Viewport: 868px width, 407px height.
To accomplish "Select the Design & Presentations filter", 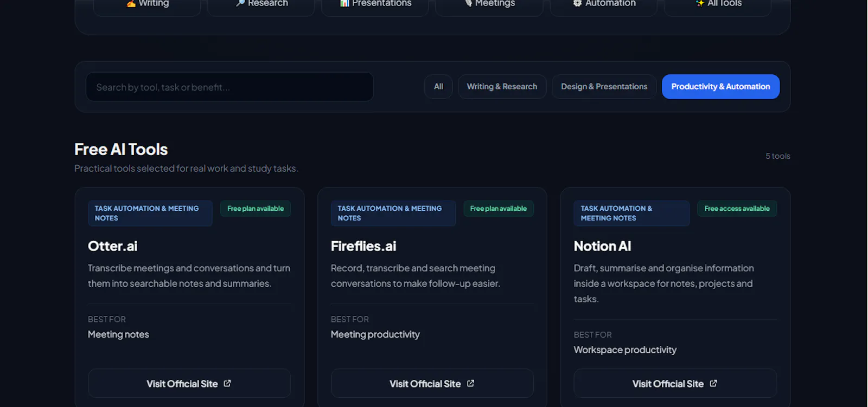I will coord(604,87).
